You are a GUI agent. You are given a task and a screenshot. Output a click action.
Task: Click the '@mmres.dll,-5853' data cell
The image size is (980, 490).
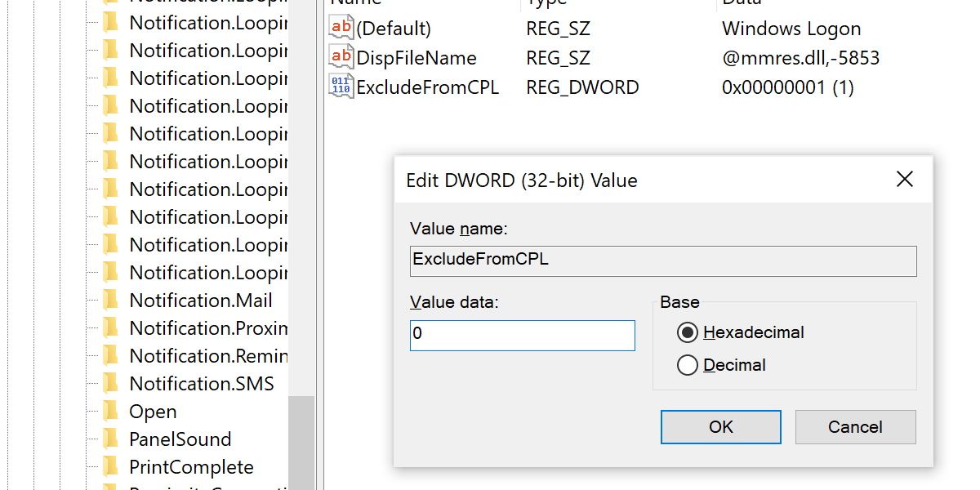click(800, 58)
